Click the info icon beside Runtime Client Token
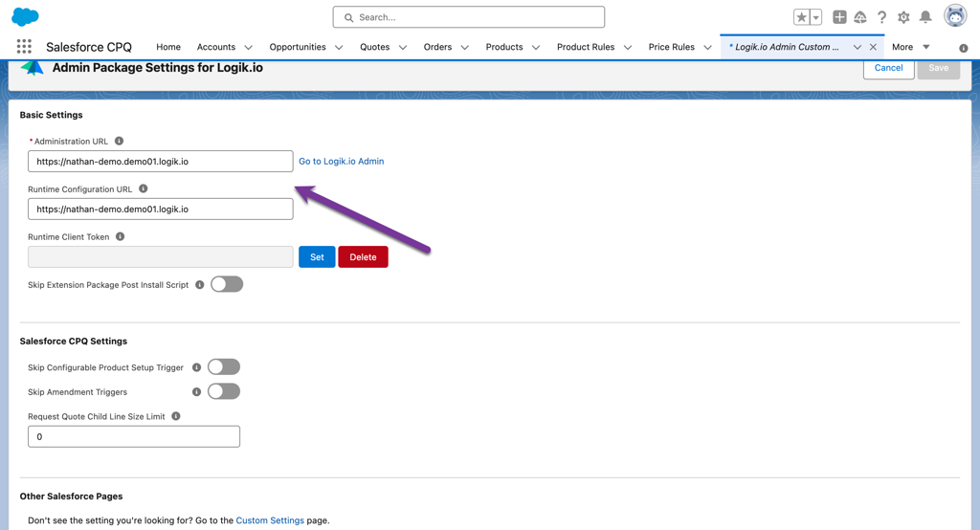The image size is (980, 530). click(x=120, y=237)
